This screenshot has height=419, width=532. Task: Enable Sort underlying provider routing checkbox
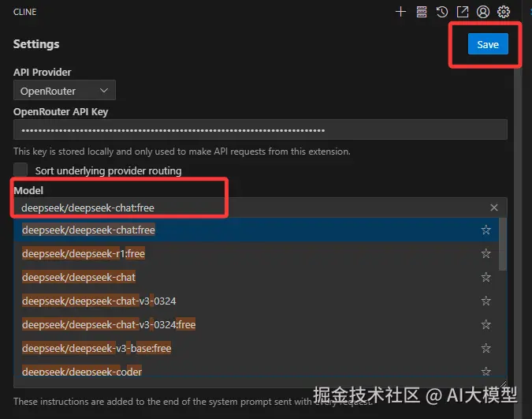coord(20,170)
